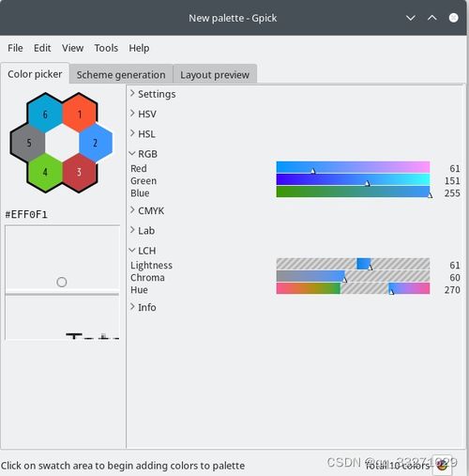Expand the HSV section
469x476 pixels.
(143, 114)
